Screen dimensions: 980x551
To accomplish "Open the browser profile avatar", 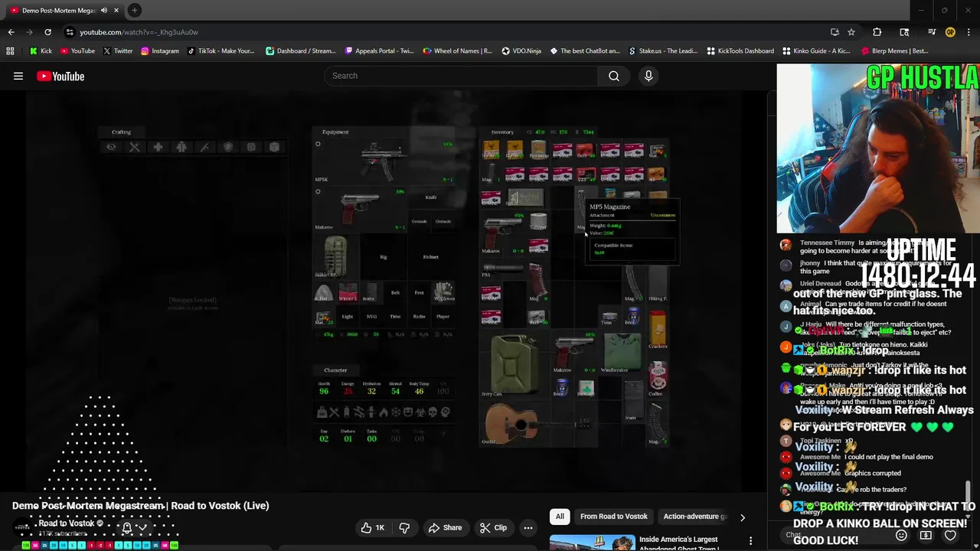I will 950,32.
